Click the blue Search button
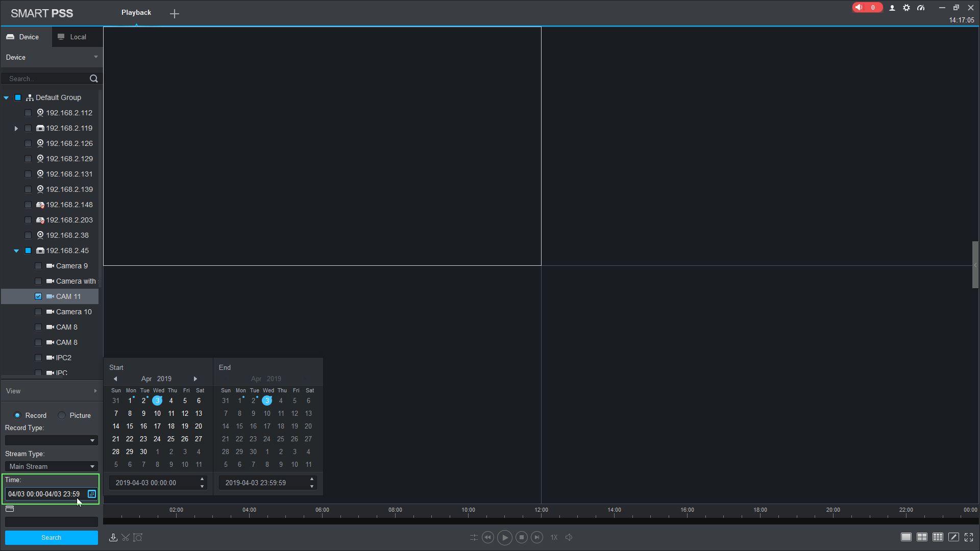This screenshot has width=980, height=551. pyautogui.click(x=51, y=538)
